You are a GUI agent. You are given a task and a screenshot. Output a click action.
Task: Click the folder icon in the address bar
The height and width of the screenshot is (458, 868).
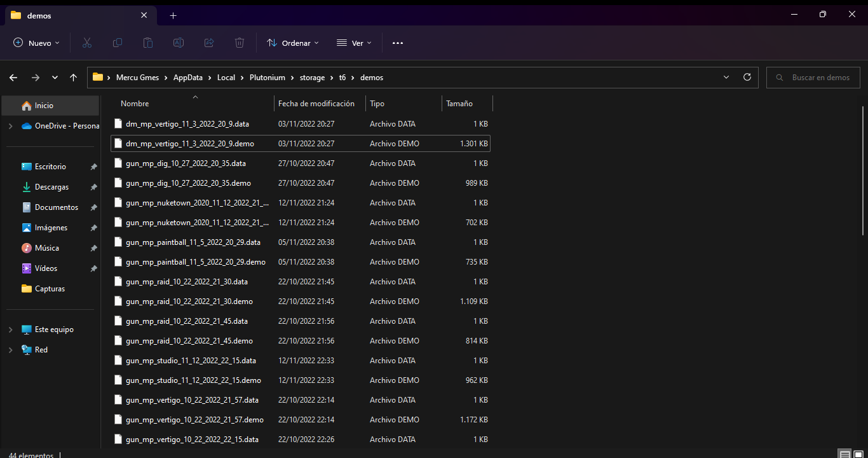click(x=98, y=77)
